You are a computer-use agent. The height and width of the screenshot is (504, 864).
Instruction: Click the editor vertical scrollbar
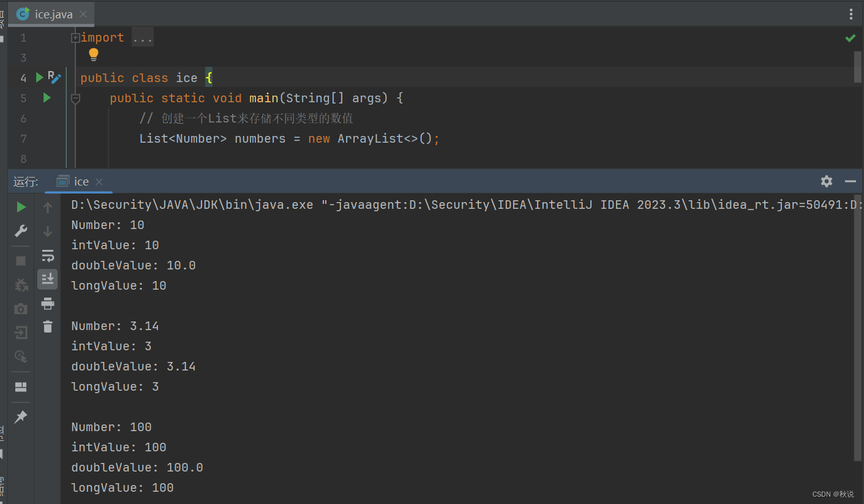pyautogui.click(x=858, y=67)
